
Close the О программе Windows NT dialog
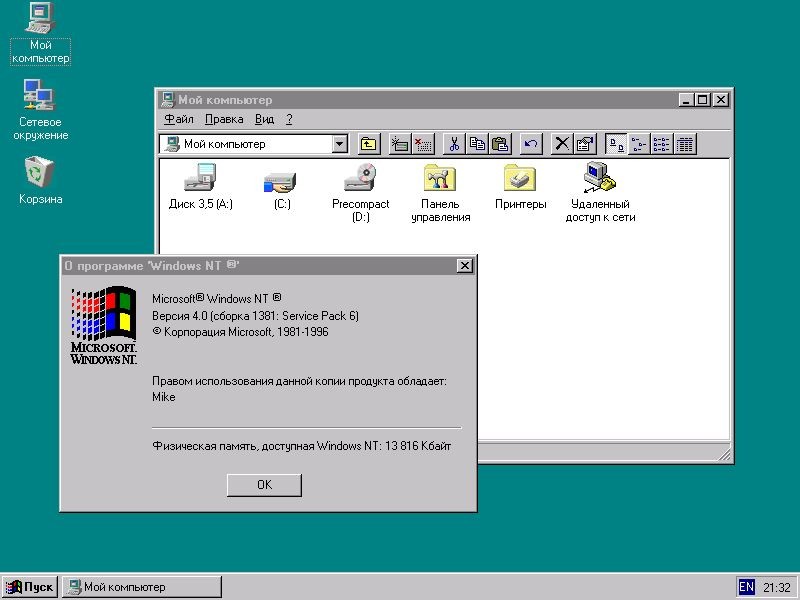[x=465, y=266]
